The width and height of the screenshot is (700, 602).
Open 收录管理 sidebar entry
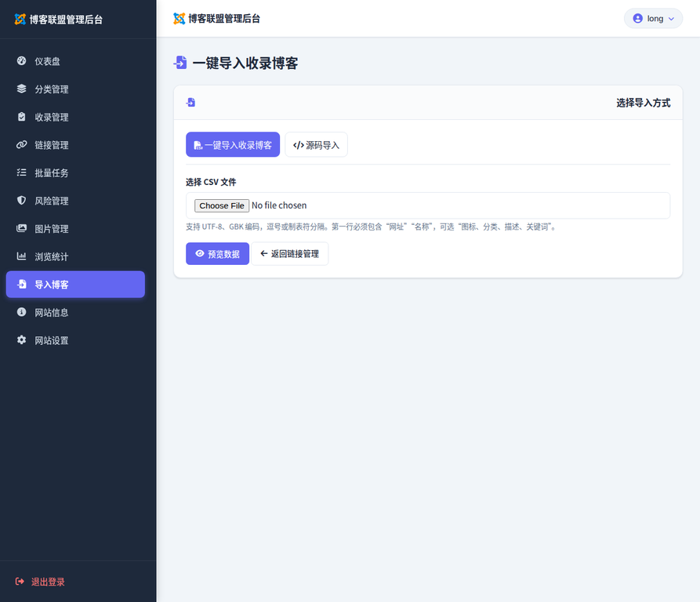coord(75,117)
